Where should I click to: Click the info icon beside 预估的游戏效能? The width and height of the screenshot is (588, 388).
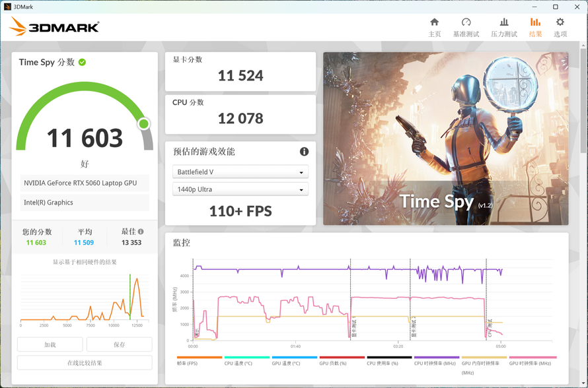click(304, 151)
